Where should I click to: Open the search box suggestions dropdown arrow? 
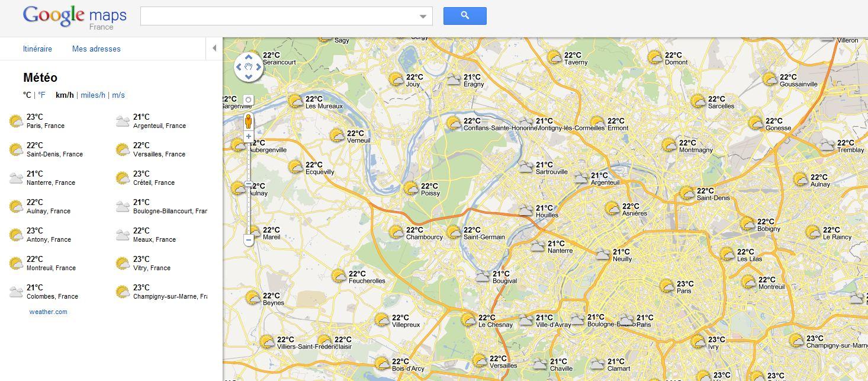(x=423, y=16)
